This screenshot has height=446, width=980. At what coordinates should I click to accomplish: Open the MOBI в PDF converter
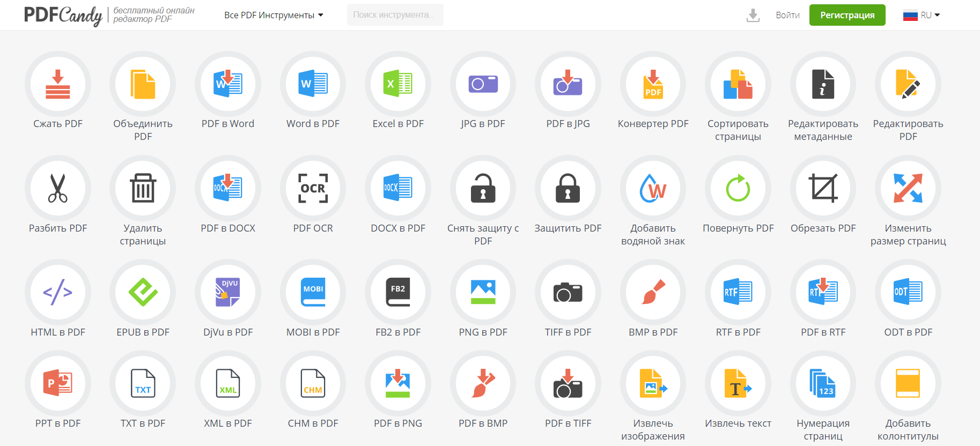pyautogui.click(x=313, y=292)
